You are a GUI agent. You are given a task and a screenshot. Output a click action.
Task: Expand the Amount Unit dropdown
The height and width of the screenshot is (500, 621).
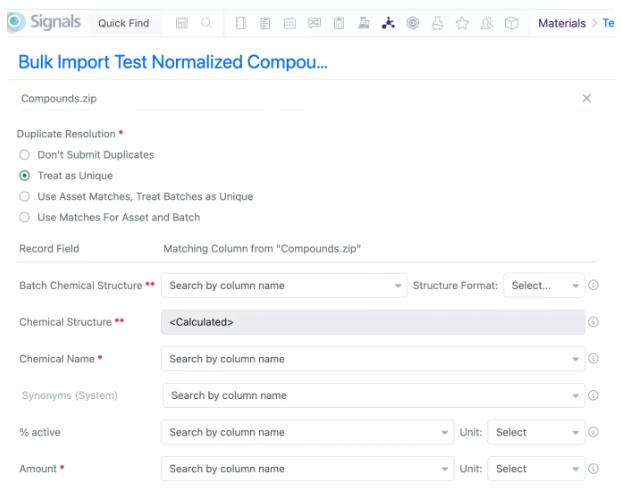[535, 468]
